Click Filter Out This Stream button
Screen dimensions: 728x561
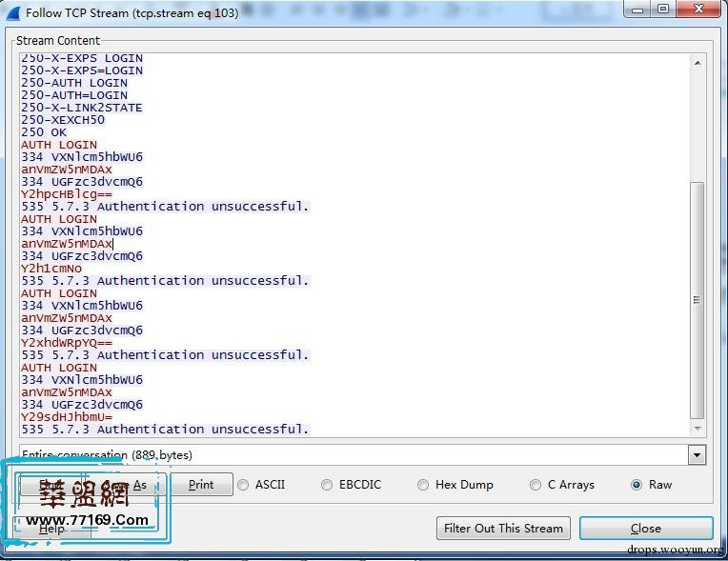504,528
